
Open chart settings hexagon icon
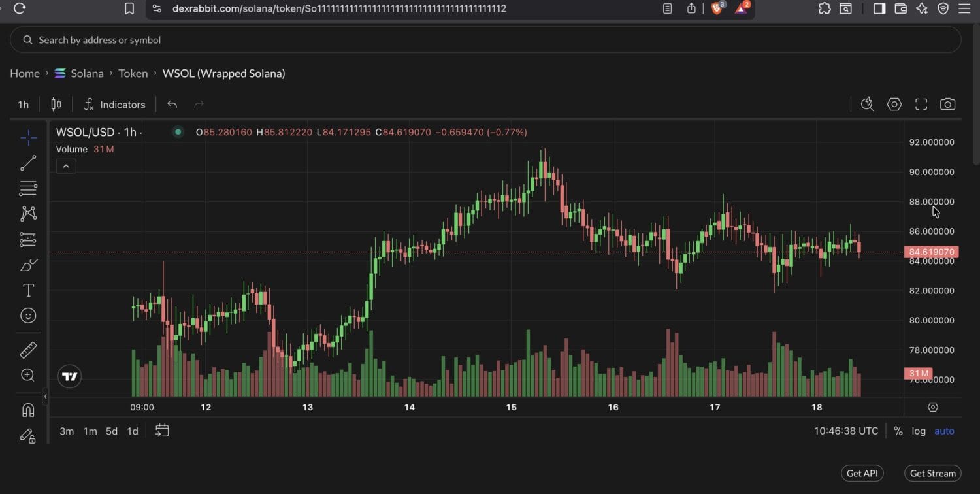pyautogui.click(x=894, y=105)
